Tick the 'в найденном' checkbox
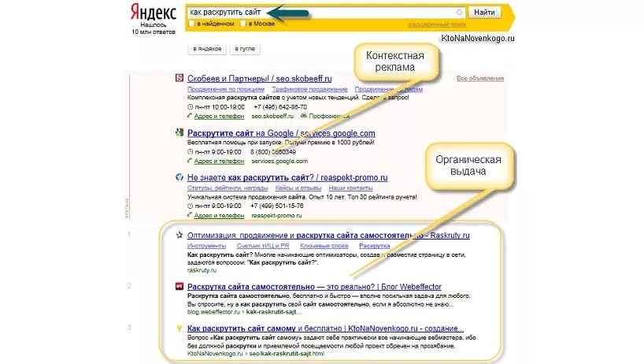644x364 pixels. pyautogui.click(x=191, y=24)
